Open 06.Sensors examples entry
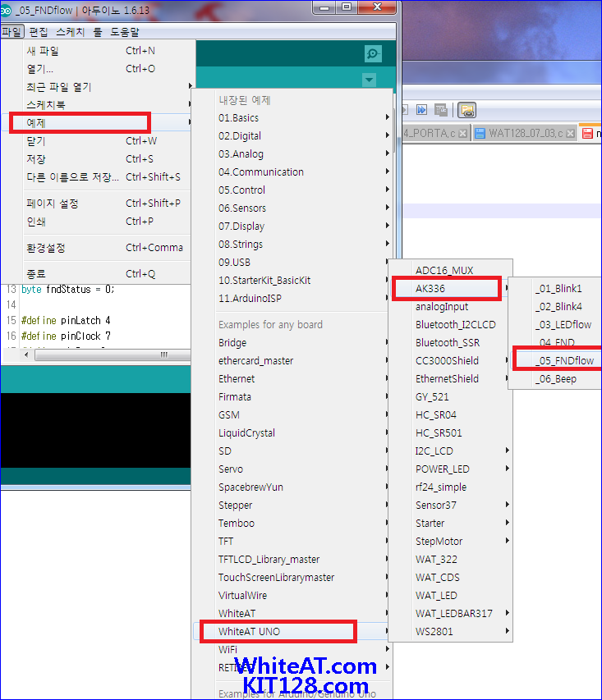 tap(292, 208)
